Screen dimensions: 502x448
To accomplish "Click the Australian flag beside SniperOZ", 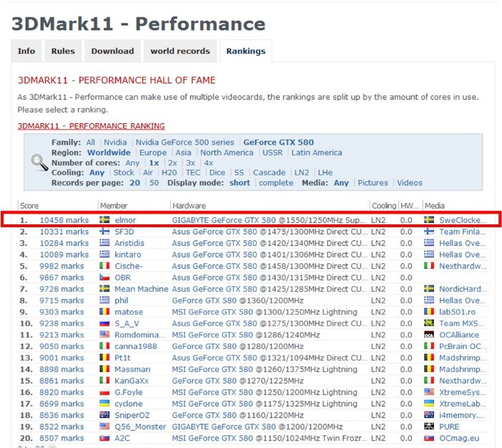I will pos(105,415).
